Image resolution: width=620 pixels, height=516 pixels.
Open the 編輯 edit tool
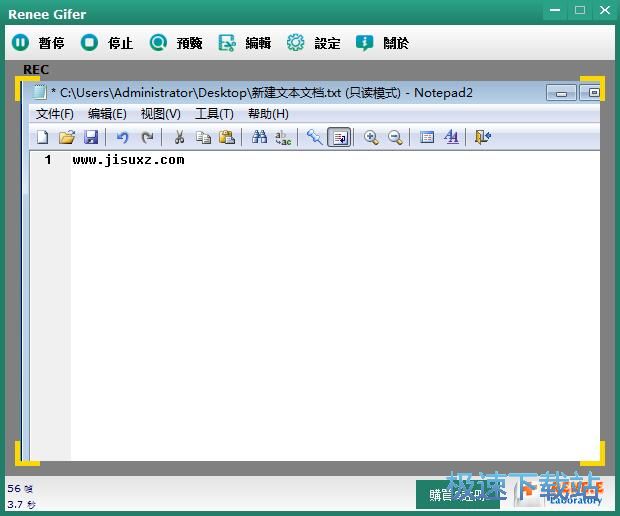(x=245, y=43)
